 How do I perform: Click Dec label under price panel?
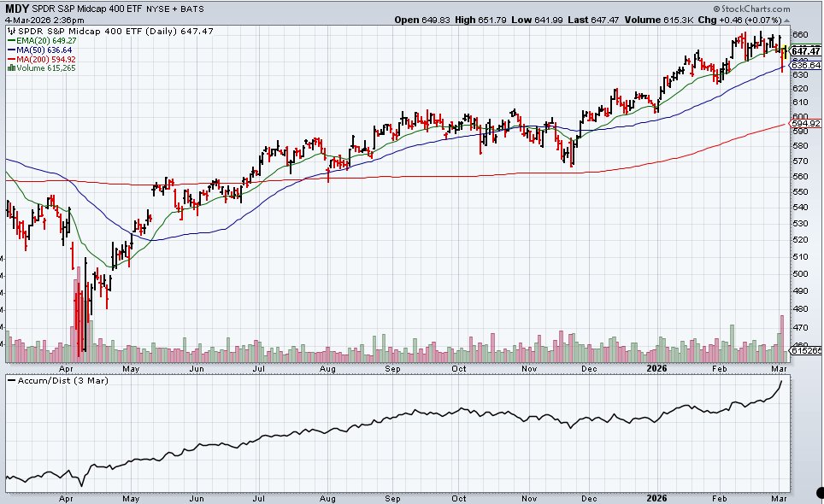(589, 368)
